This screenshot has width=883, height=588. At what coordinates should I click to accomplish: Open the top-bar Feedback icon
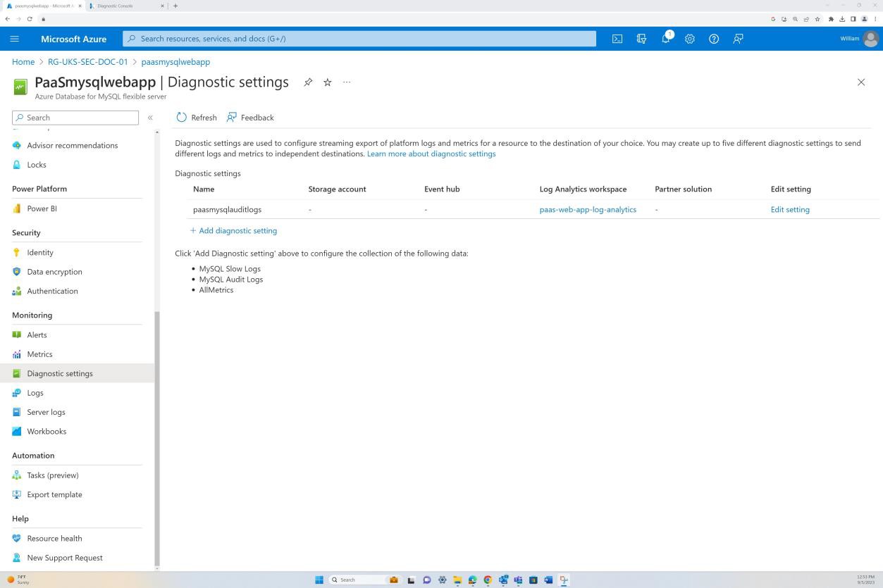pyautogui.click(x=738, y=39)
